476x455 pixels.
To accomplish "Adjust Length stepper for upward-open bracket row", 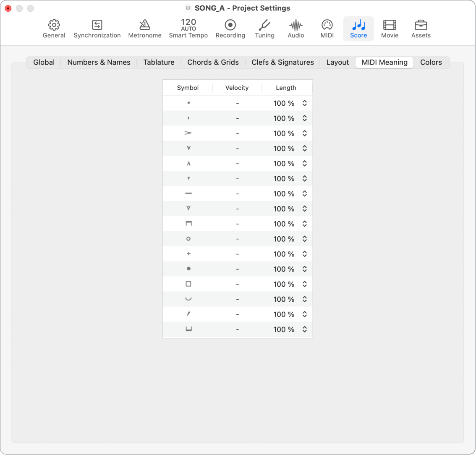I will (304, 329).
